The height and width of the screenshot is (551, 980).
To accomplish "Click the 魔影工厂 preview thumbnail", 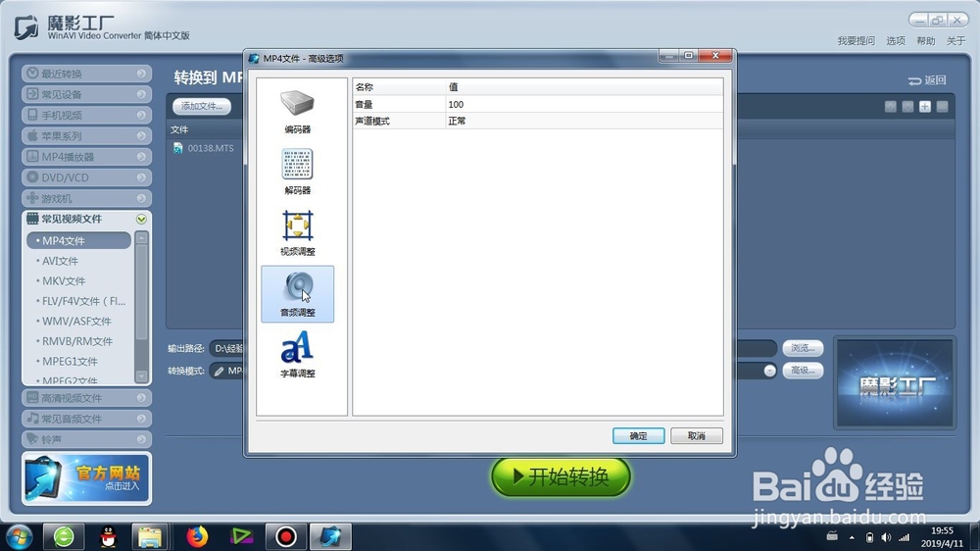I will 895,384.
